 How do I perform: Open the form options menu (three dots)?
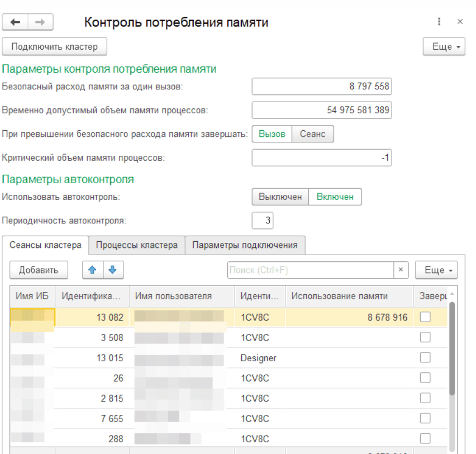point(439,21)
